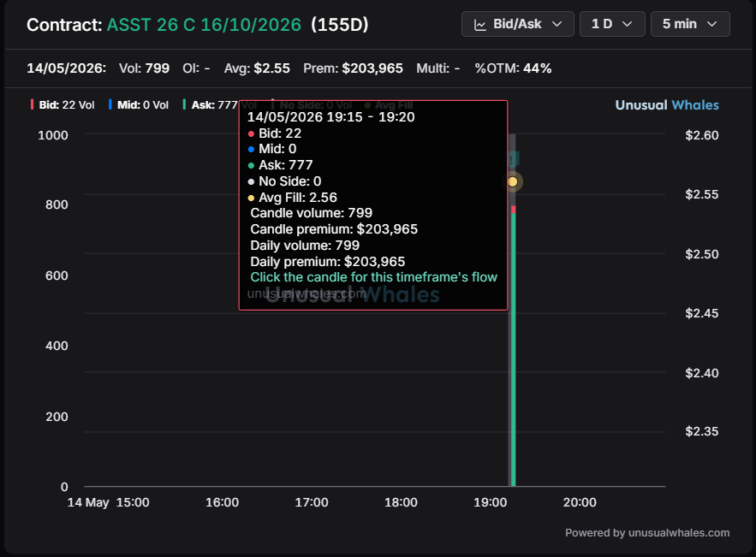Click the OI: - stat
756x557 pixels.
(196, 68)
